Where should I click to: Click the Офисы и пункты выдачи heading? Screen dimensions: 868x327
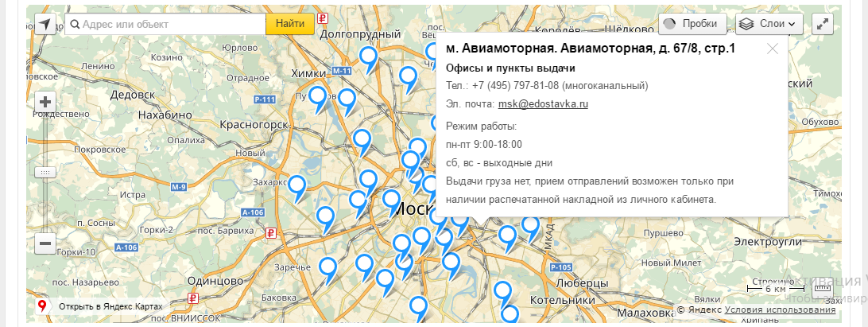tap(510, 68)
